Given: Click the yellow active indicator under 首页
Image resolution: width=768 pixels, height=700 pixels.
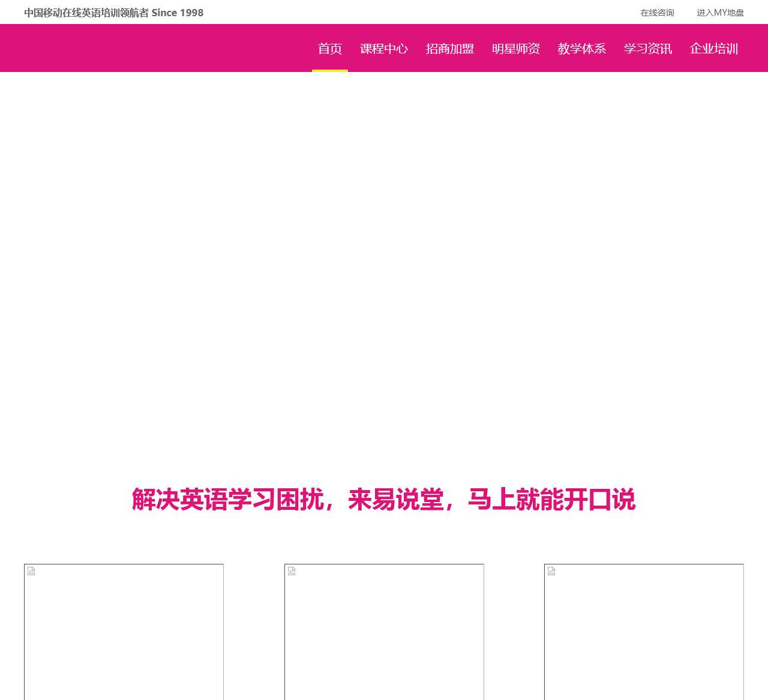Looking at the screenshot, I should (330, 70).
